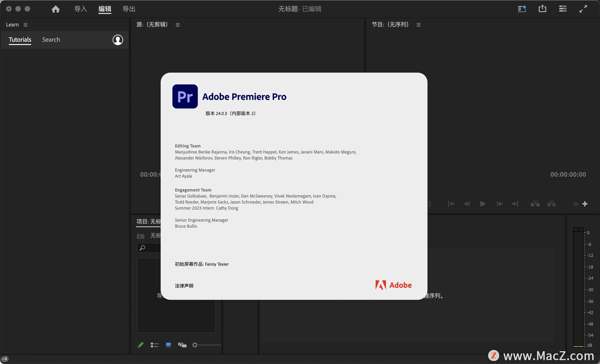This screenshot has width=600, height=364.
Task: Open the Program monitor panel menu
Action: (418, 25)
